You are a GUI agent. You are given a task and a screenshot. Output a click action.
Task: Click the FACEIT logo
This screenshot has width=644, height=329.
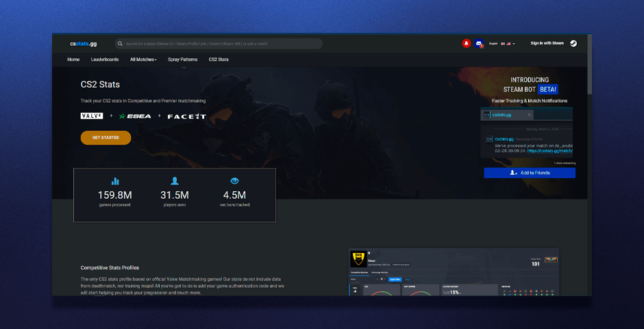point(187,117)
